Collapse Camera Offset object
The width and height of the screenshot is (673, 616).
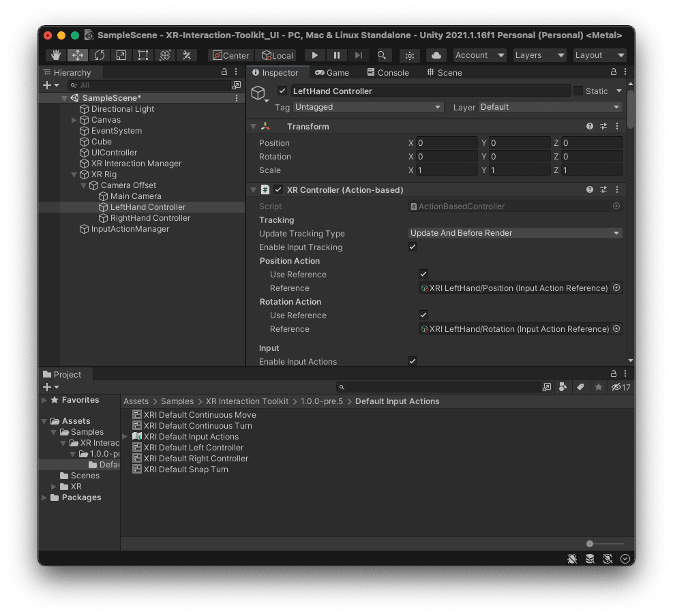coord(84,185)
